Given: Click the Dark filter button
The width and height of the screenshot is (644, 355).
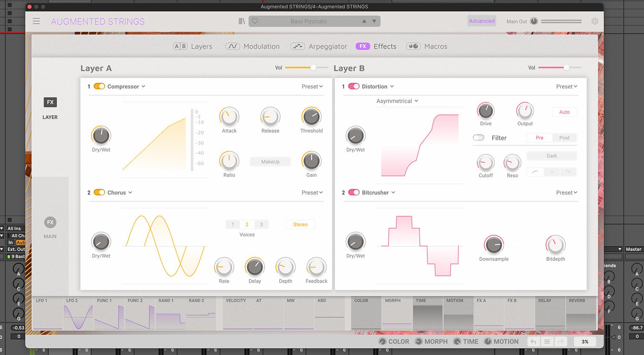Looking at the screenshot, I should coord(552,156).
